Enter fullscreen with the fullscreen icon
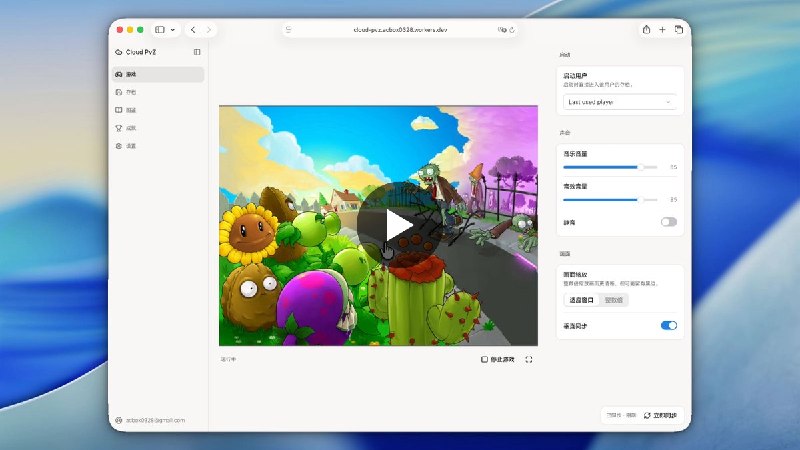This screenshot has height=450, width=800. pos(529,360)
